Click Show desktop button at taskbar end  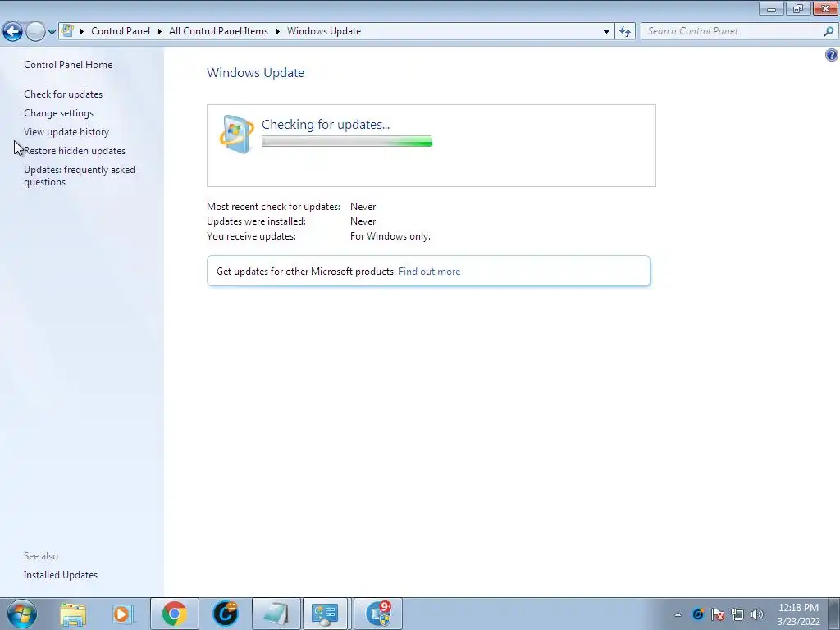tap(834, 614)
